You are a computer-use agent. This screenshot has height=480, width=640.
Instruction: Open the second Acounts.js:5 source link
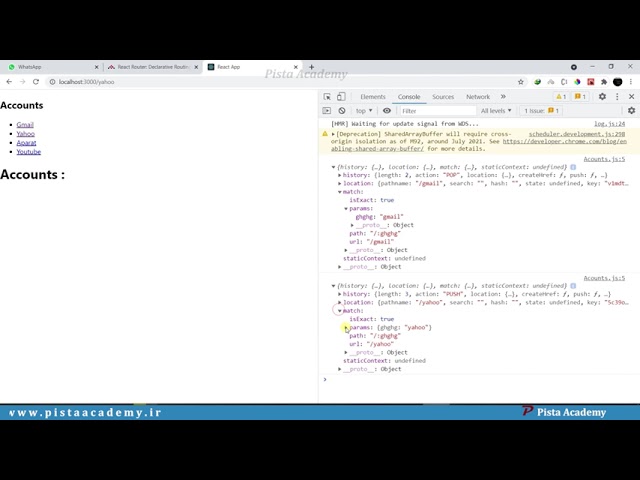604,278
